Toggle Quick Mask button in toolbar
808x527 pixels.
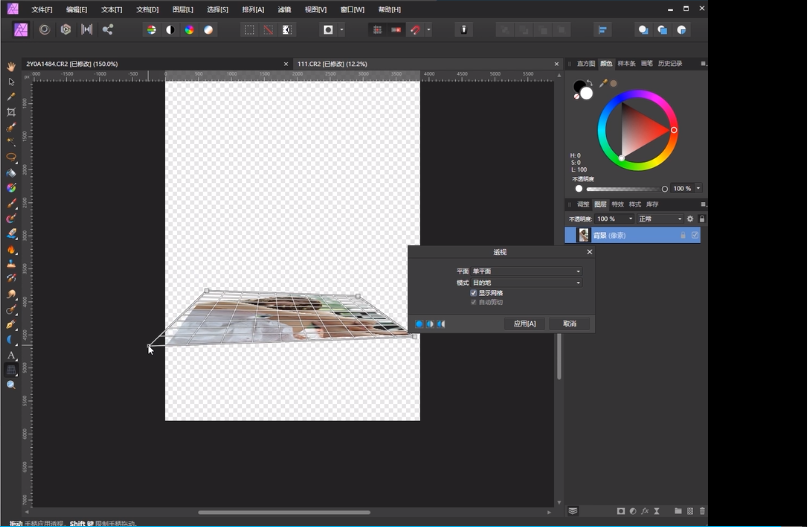[328, 30]
